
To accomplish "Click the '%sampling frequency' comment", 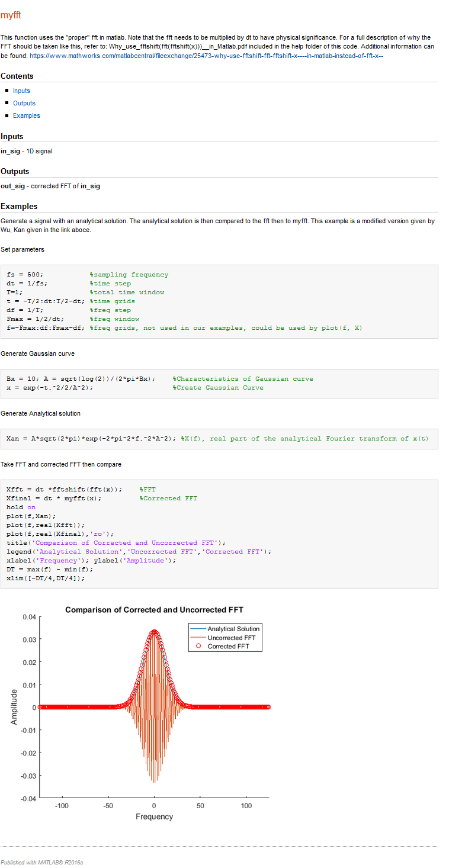I will click(x=129, y=275).
